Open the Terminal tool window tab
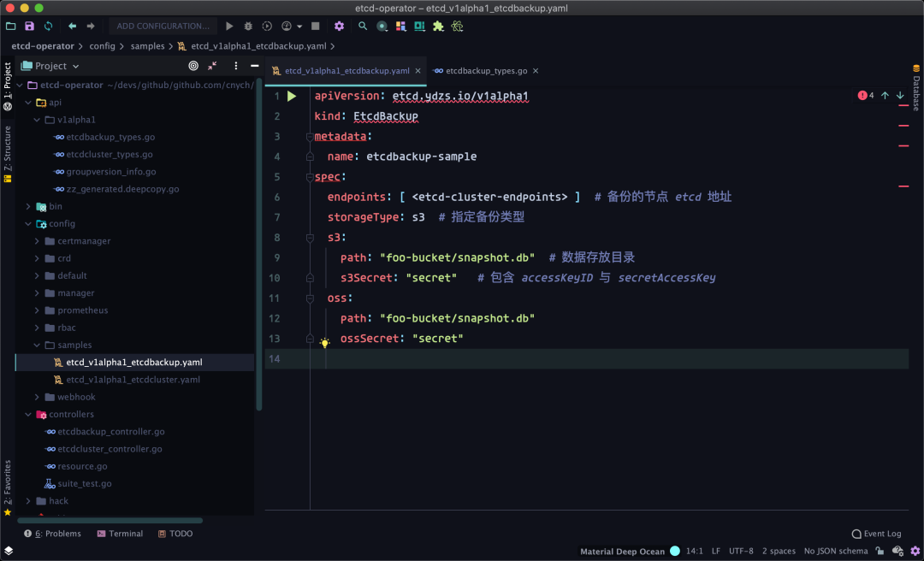 (120, 534)
